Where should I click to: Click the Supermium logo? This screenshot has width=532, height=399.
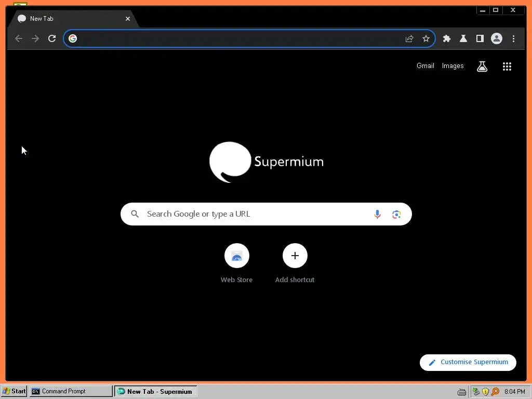tap(267, 162)
